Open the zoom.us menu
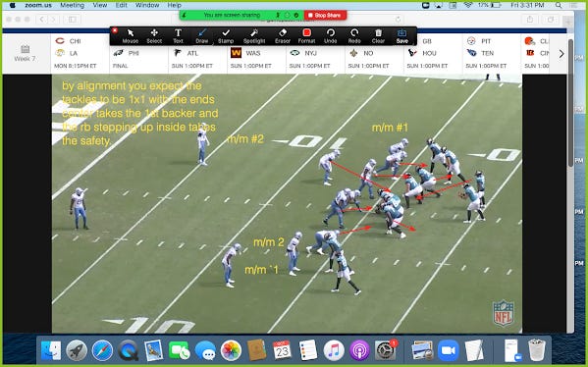Viewport: 588px width, 367px height. [38, 5]
